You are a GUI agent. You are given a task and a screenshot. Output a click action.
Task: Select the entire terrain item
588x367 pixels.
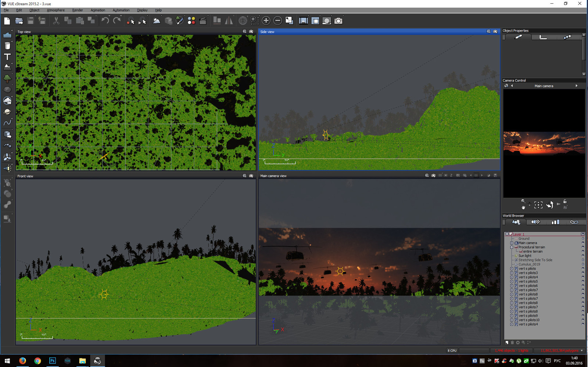(533, 252)
